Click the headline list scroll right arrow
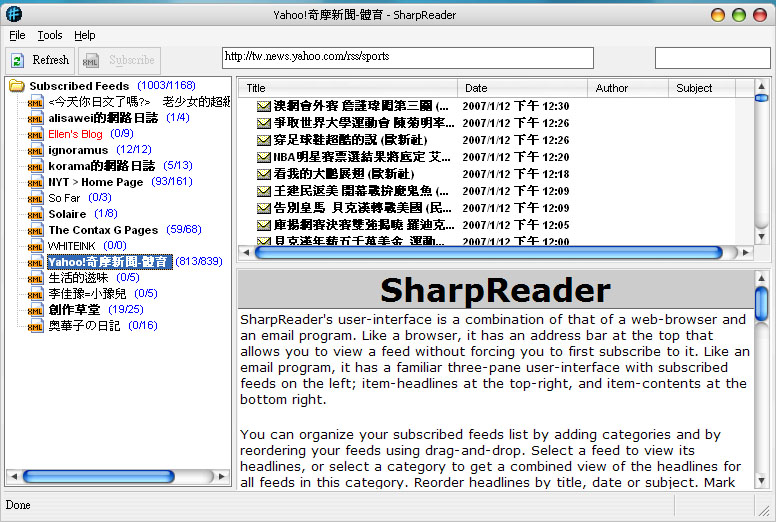This screenshot has height=522, width=776. (x=745, y=252)
